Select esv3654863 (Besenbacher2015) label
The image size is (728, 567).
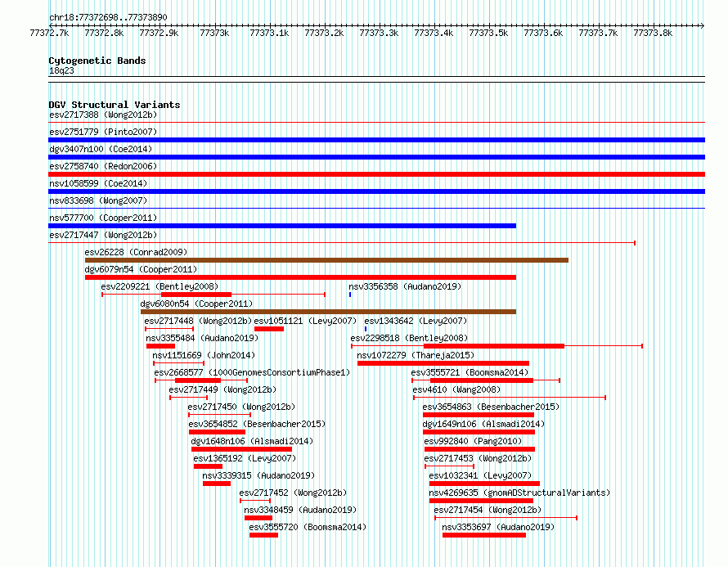491,407
